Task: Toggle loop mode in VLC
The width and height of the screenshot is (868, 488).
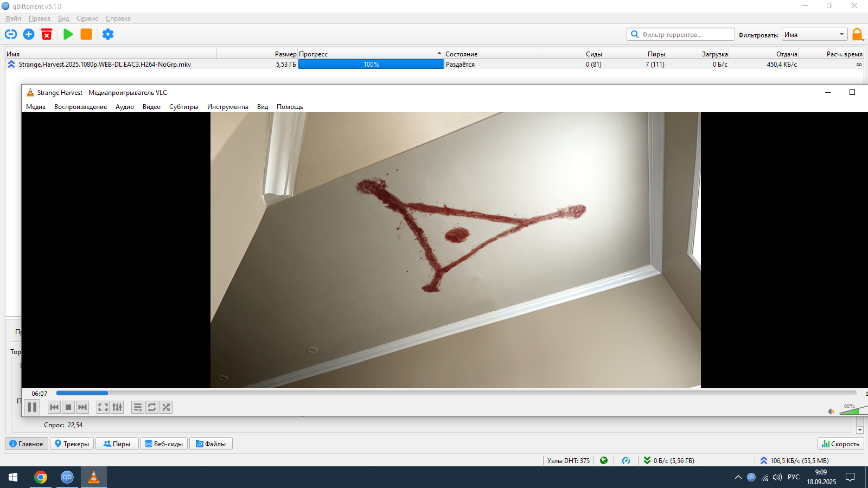Action: pos(152,407)
